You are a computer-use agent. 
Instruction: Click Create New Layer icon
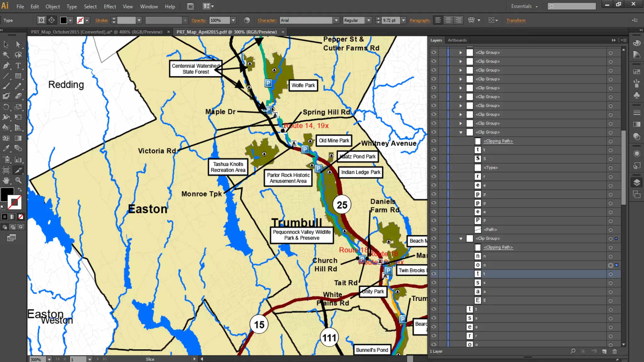point(604,351)
